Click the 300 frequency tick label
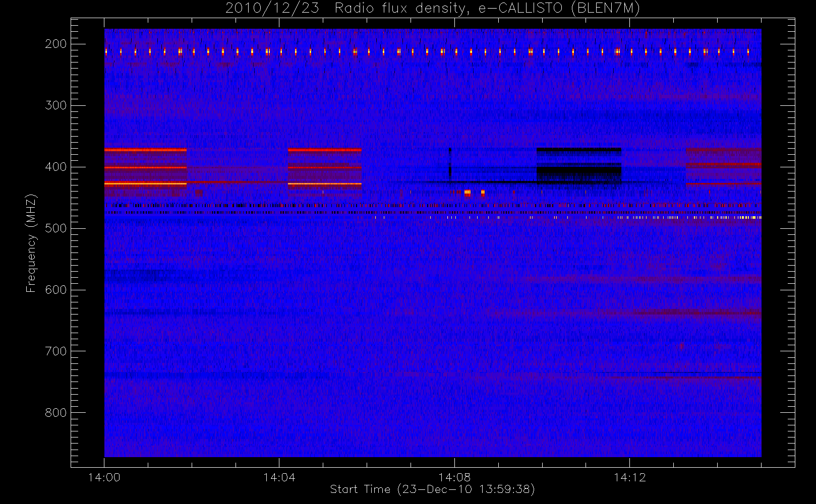The width and height of the screenshot is (816, 504). [x=56, y=105]
